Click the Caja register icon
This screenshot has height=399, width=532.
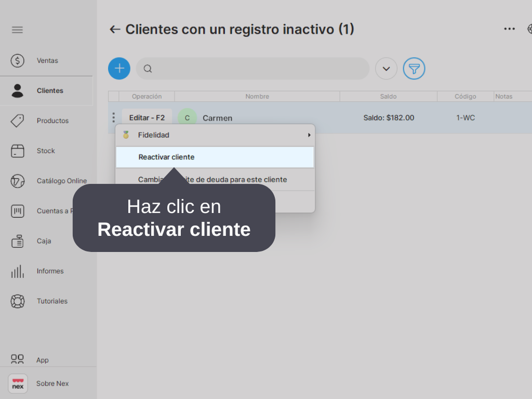point(17,241)
